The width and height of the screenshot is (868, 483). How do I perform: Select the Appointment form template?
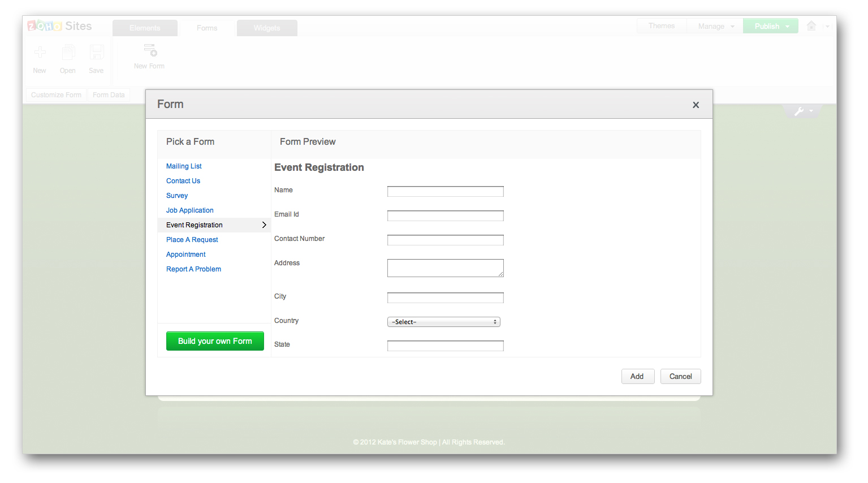tap(185, 254)
